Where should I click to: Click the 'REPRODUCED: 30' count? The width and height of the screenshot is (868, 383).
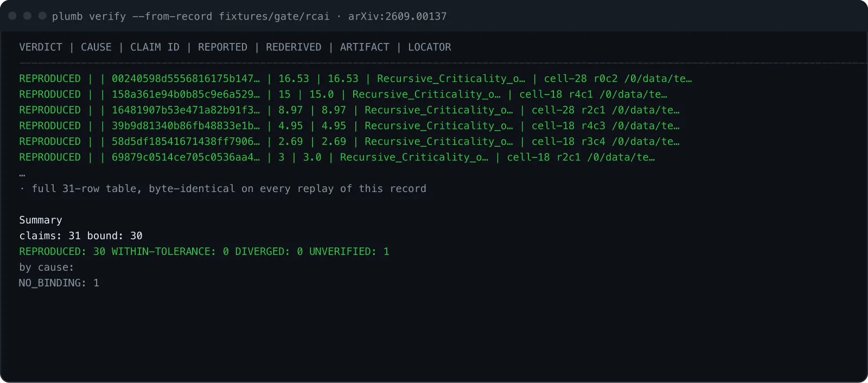pyautogui.click(x=62, y=252)
